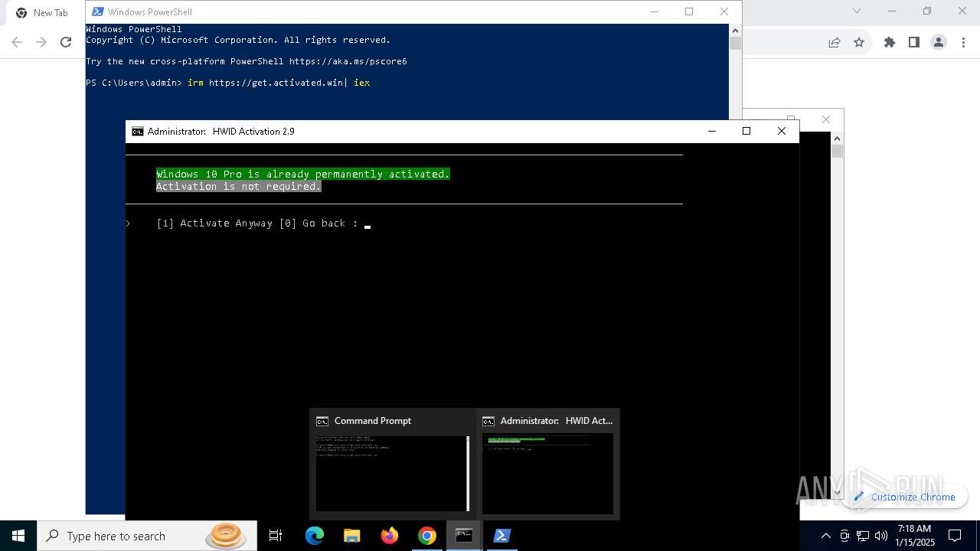Image resolution: width=980 pixels, height=551 pixels.
Task: Click the background console scrollbar up arrow
Action: [x=837, y=138]
